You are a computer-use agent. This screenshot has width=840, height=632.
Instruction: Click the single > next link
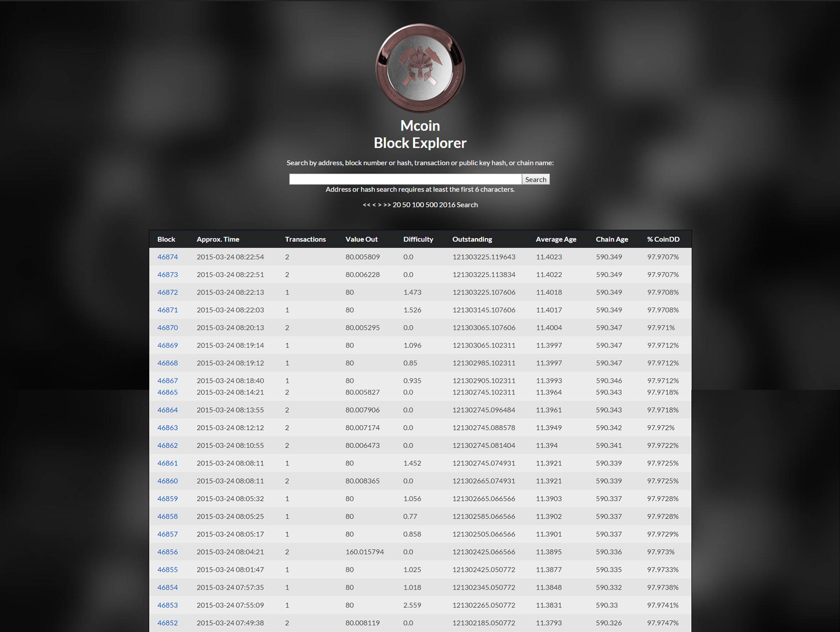point(379,205)
